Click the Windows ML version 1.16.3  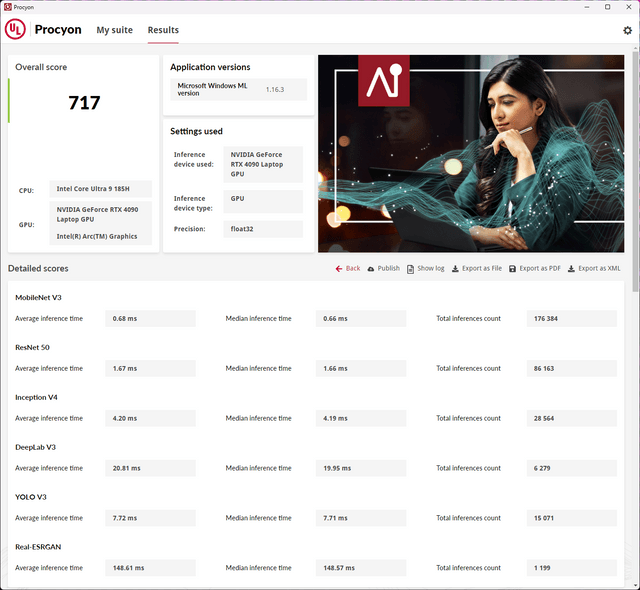(275, 89)
